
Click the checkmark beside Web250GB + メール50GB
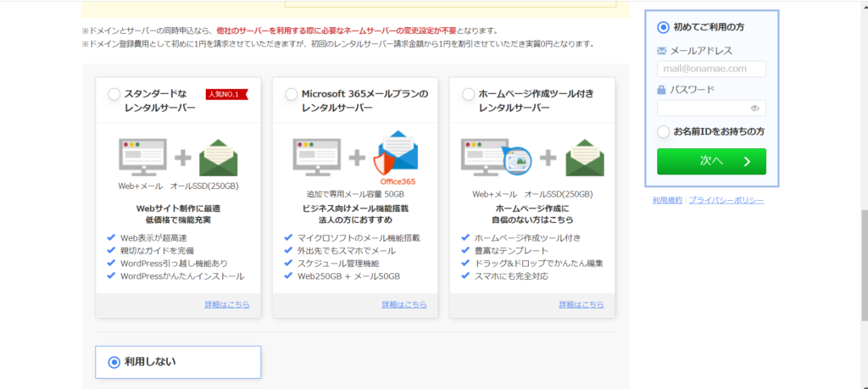point(288,275)
